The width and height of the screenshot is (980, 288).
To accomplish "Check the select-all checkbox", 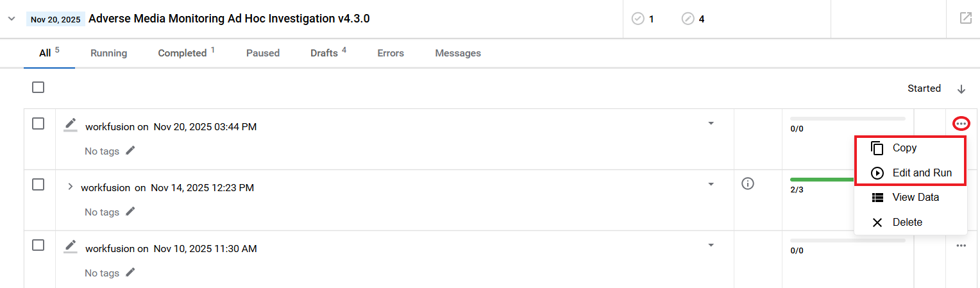I will 38,87.
